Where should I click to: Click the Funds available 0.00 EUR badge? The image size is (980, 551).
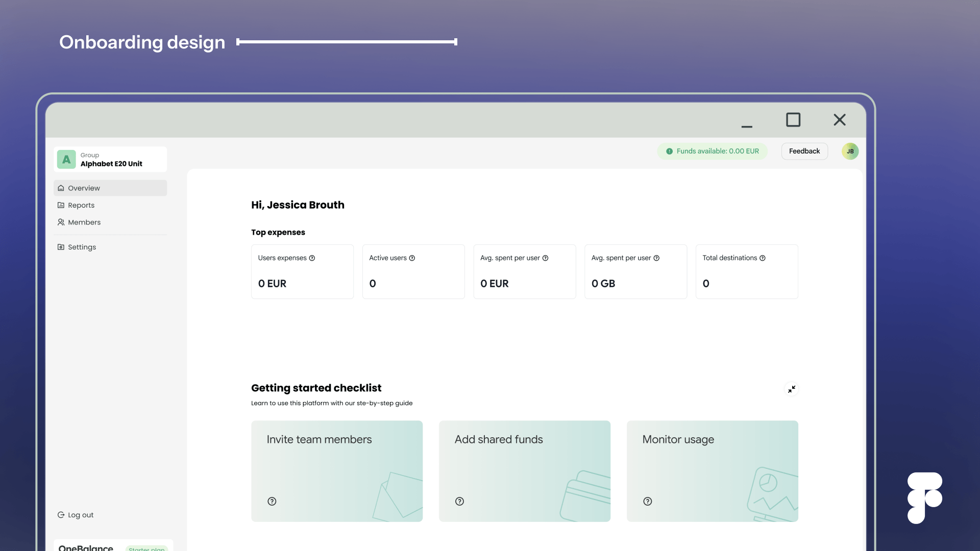pos(712,151)
